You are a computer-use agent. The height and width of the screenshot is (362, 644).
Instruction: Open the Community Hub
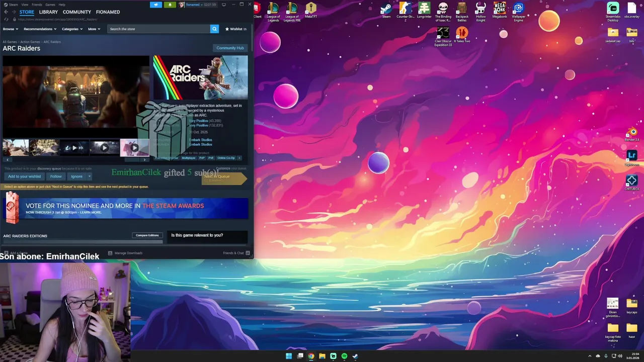pos(230,48)
